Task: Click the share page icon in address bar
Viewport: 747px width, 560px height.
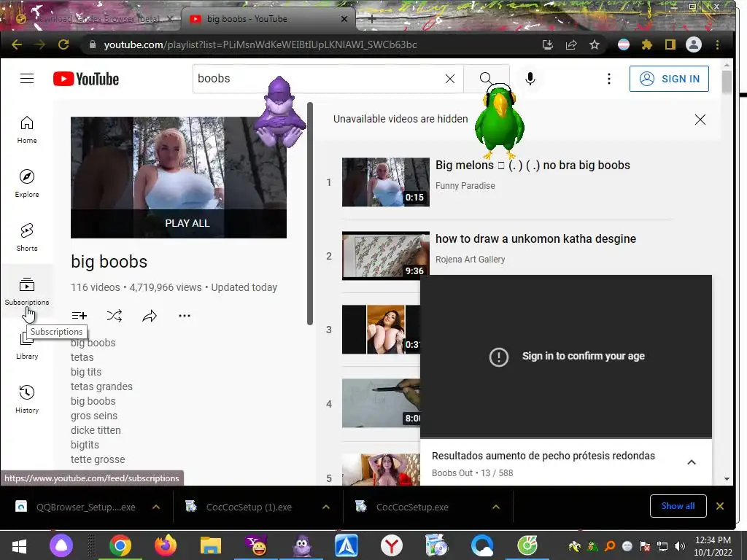Action: [570, 44]
